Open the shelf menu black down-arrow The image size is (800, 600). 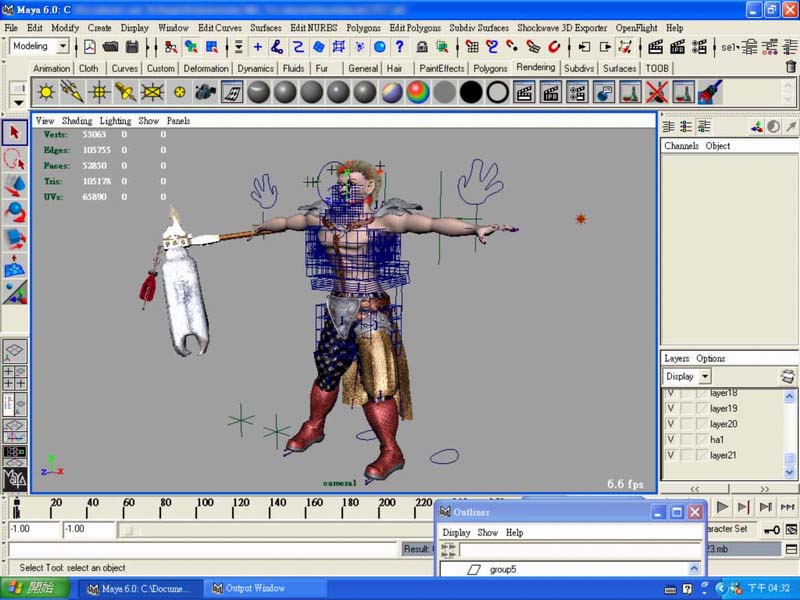19,103
